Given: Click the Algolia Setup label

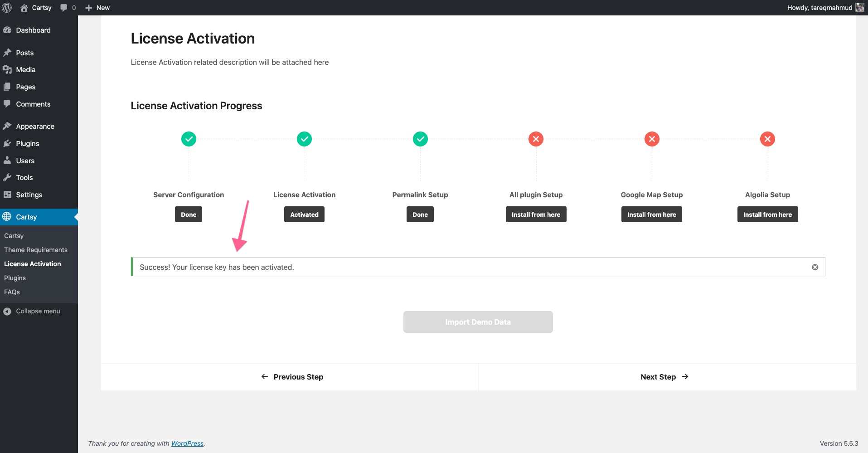Looking at the screenshot, I should (x=768, y=195).
